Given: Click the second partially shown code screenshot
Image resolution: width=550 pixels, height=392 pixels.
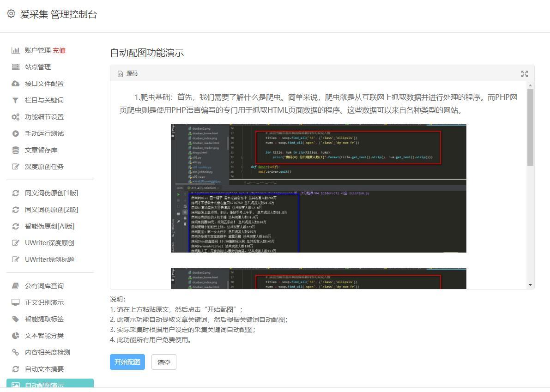Looking at the screenshot, I should coord(319,278).
